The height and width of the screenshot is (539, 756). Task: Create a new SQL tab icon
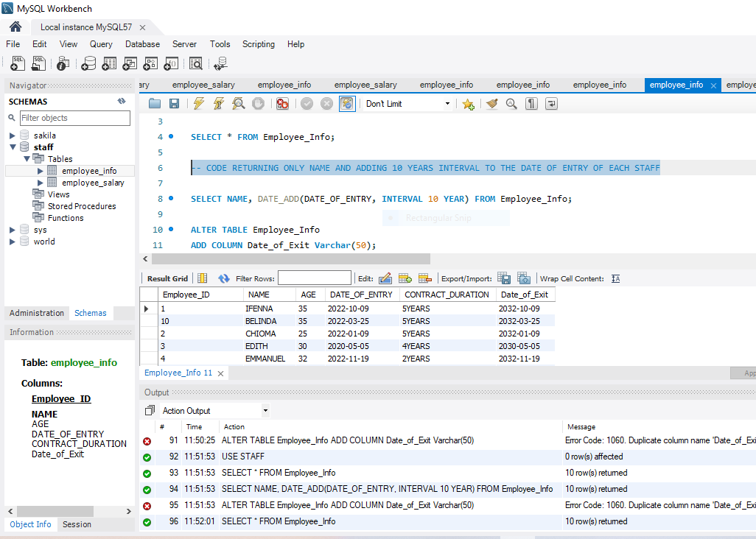tap(18, 63)
